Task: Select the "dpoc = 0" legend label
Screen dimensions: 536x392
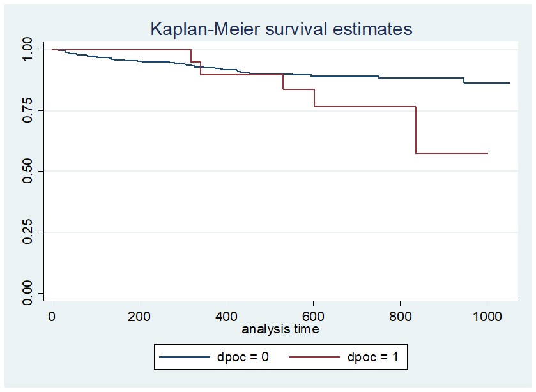Action: tap(243, 358)
